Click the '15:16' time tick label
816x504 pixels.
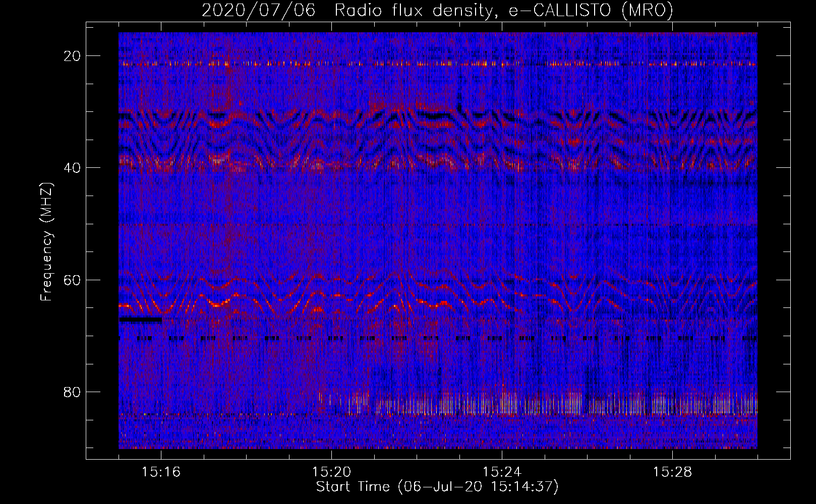[161, 472]
